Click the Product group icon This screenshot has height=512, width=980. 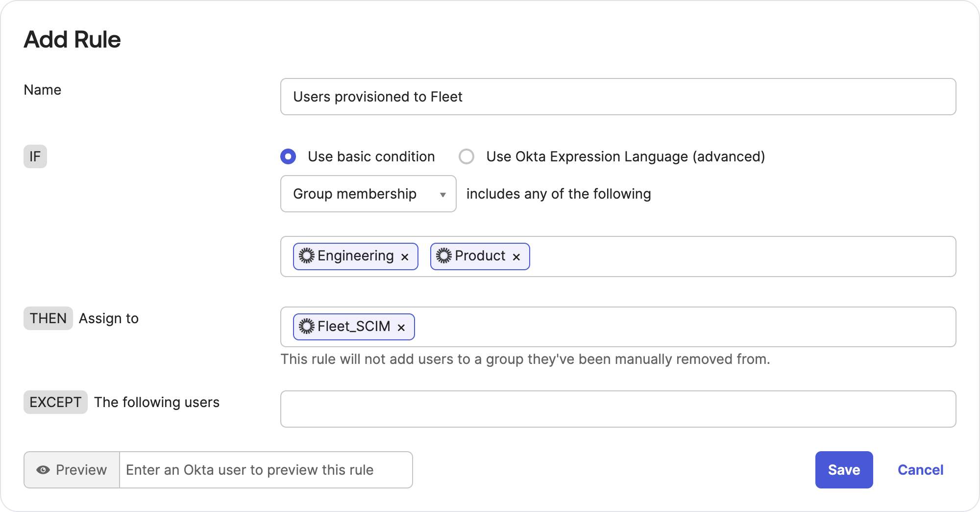pos(444,256)
